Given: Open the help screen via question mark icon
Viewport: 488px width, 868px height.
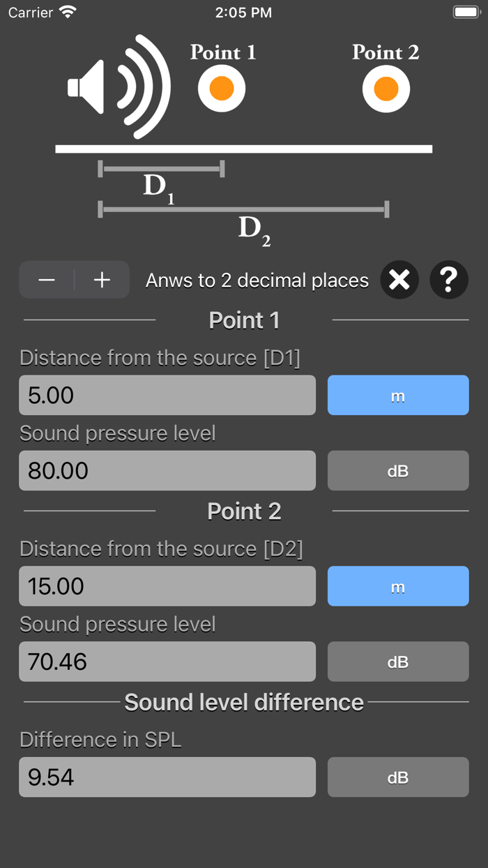Looking at the screenshot, I should pyautogui.click(x=449, y=280).
